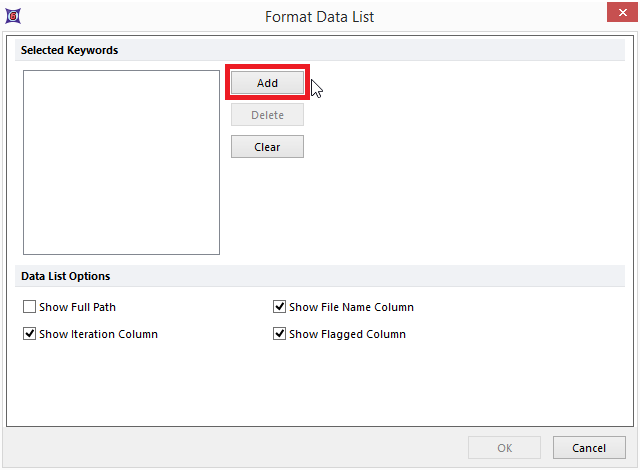Click the Selected Keywords section header
This screenshot has height=470, width=640.
(70, 50)
